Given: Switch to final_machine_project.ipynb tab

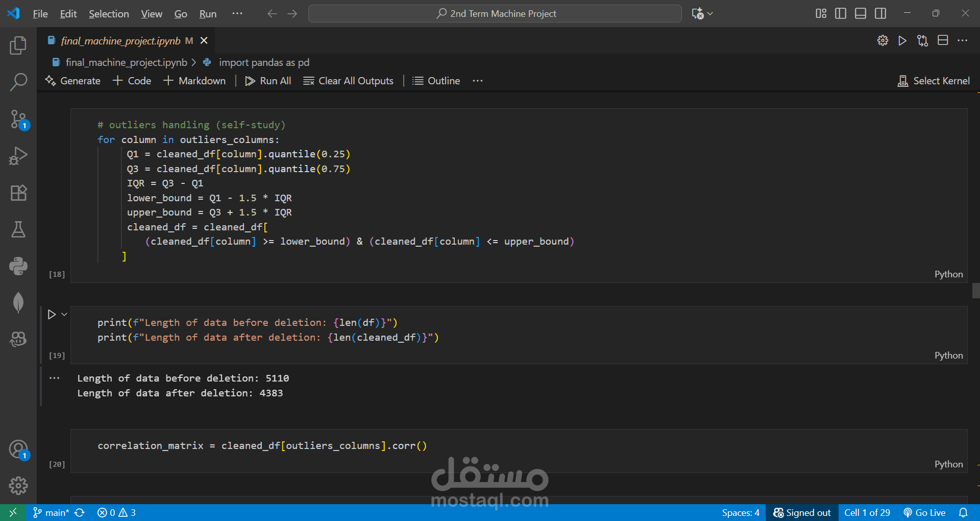Looking at the screenshot, I should click(x=120, y=41).
